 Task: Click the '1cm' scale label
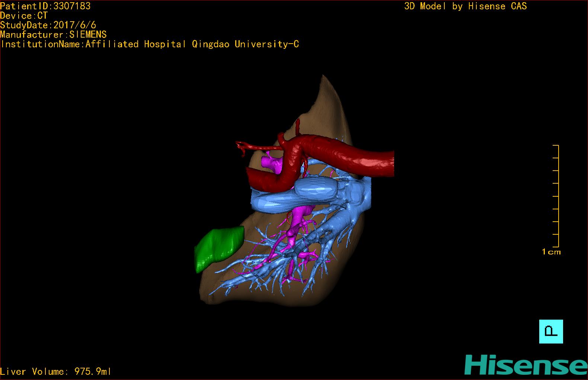click(551, 252)
